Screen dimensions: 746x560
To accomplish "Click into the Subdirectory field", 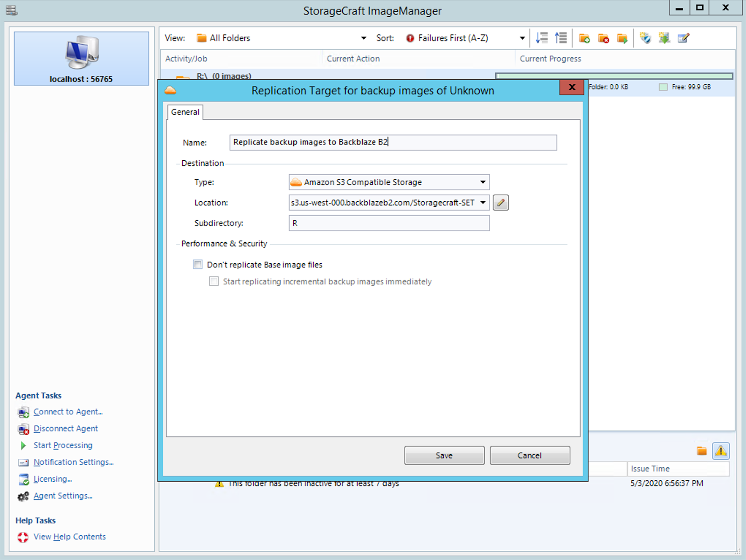I will pos(389,223).
